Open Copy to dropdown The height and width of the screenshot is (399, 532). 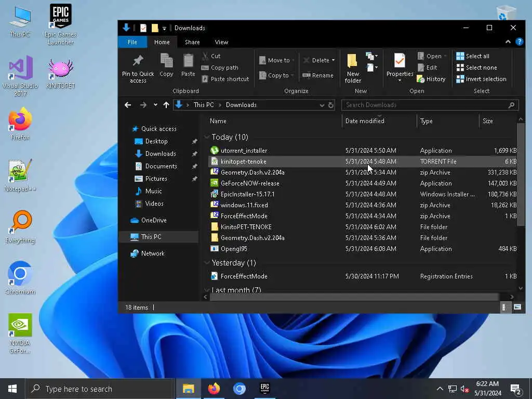pos(276,75)
